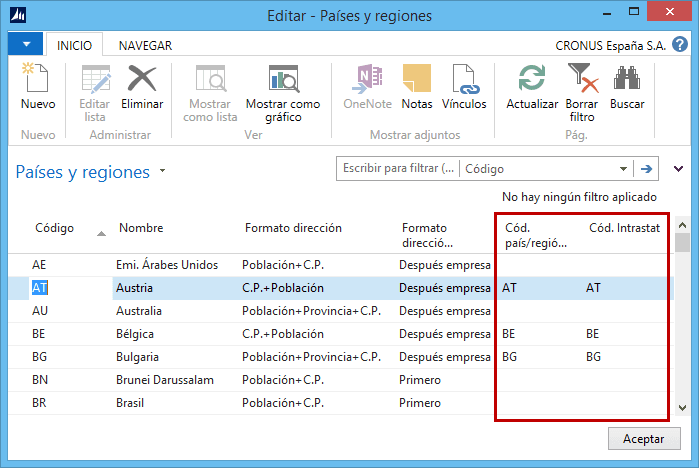Select the BR code cell
This screenshot has width=699, height=468.
39,402
